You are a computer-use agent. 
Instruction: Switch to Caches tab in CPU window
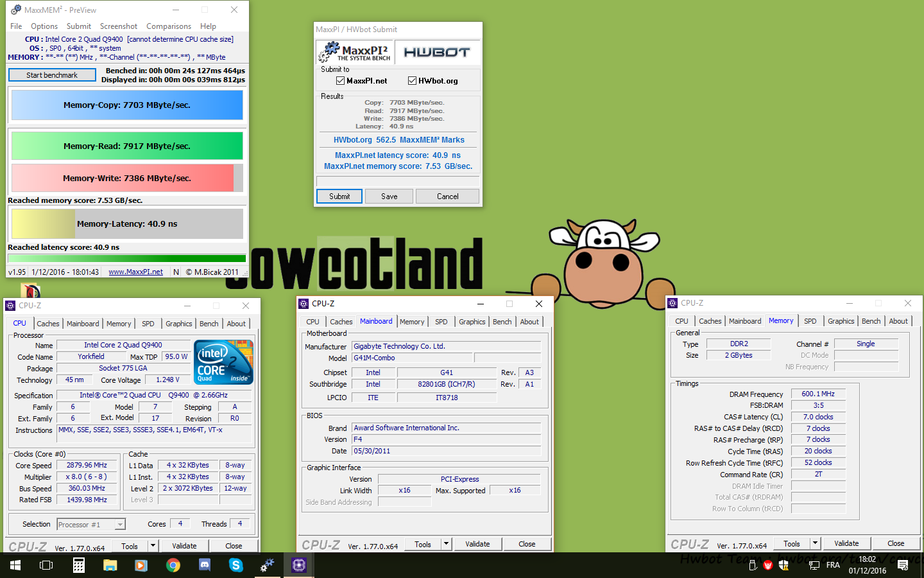pyautogui.click(x=48, y=324)
